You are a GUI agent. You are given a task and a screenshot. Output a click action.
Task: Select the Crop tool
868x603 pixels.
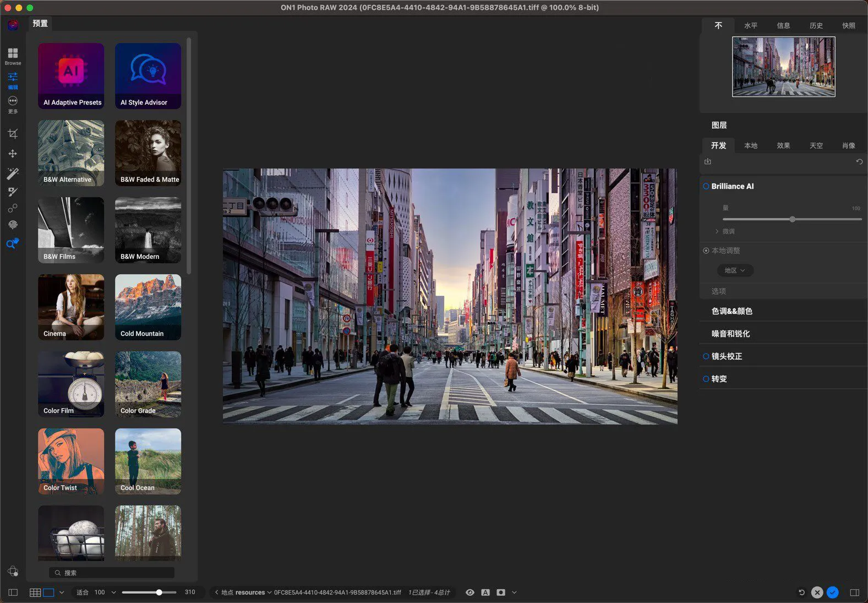(x=13, y=134)
